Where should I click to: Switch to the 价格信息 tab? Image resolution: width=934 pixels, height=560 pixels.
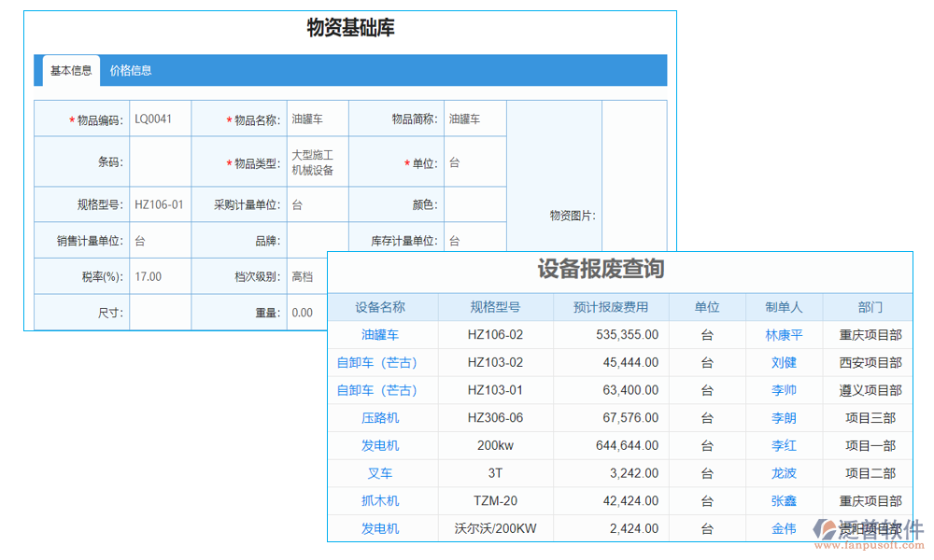coord(132,70)
